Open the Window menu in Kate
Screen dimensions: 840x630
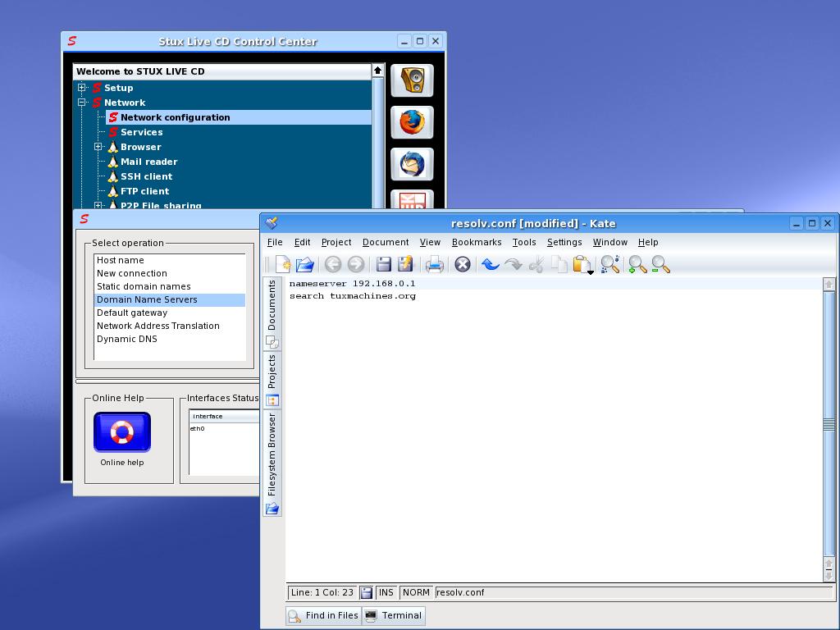[610, 242]
